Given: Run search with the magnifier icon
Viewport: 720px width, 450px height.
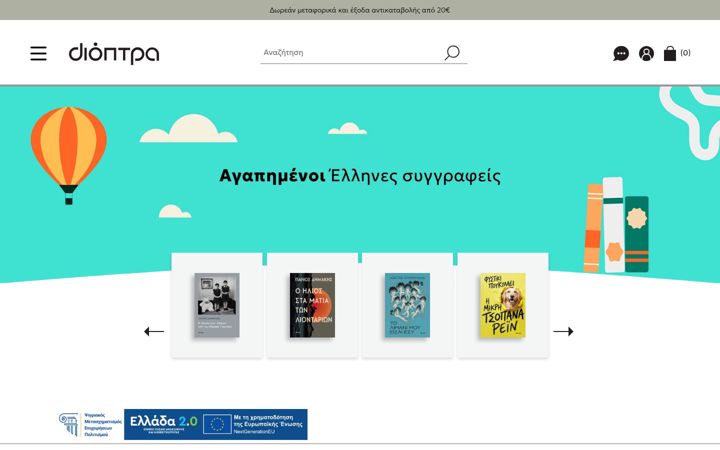Looking at the screenshot, I should click(452, 52).
